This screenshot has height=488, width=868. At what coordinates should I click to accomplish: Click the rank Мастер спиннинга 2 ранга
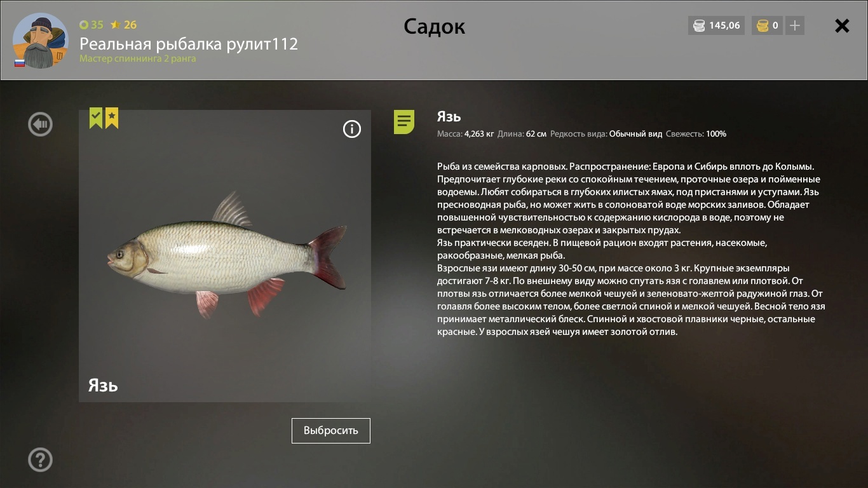coord(138,58)
